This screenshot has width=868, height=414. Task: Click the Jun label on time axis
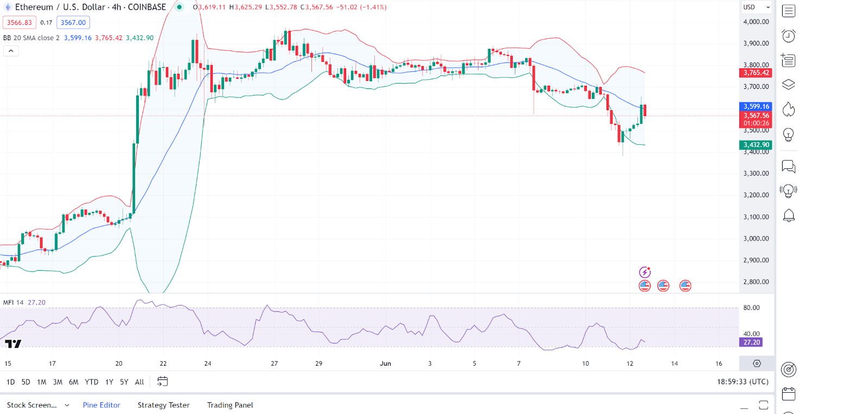pyautogui.click(x=385, y=364)
